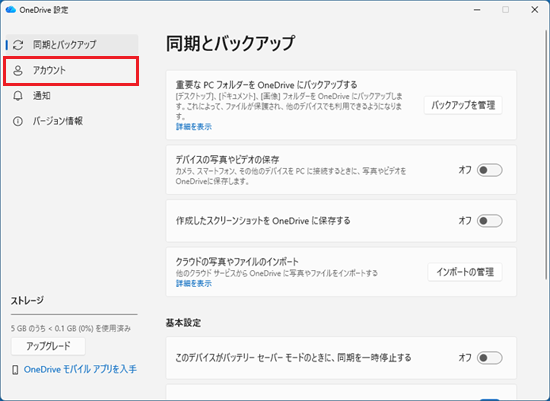Viewport: 550px width, 401px height.
Task: Click クラウドの写真やファイルのインポート title
Action: (237, 262)
